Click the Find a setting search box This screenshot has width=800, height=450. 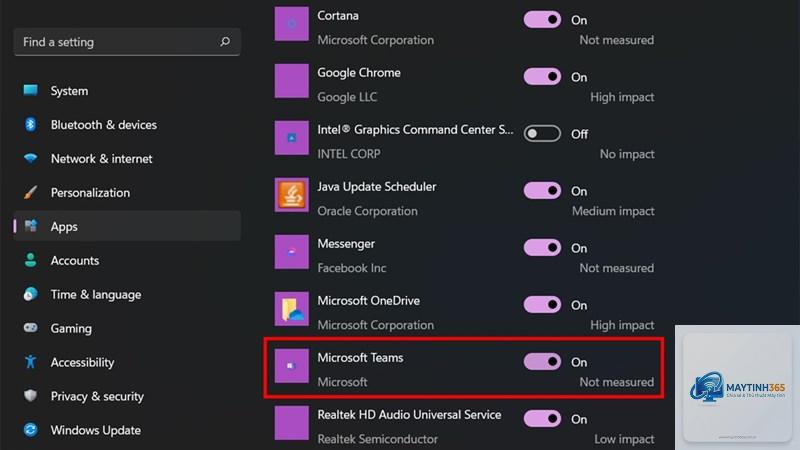click(x=127, y=42)
